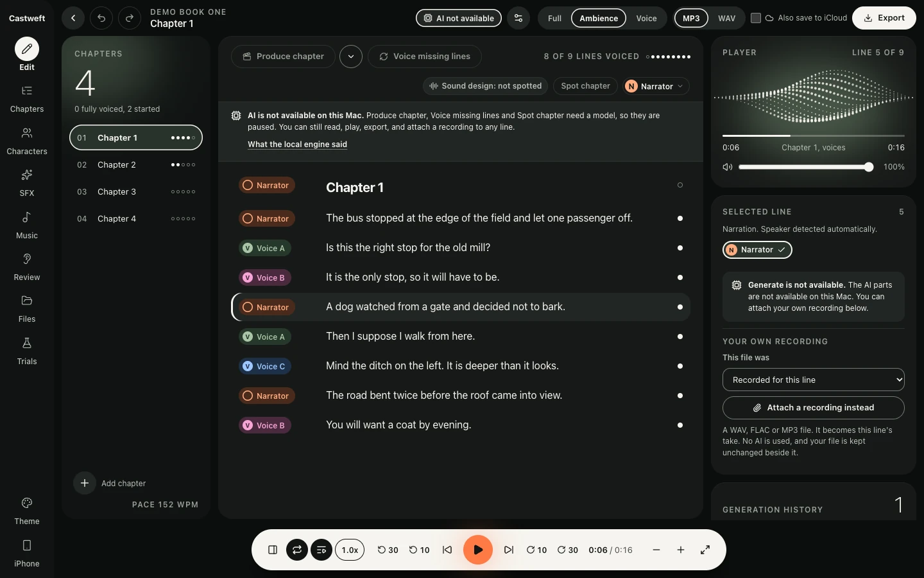Viewport: 924px width, 578px height.
Task: Open the Narrator voice dropdown in the toolbar
Action: pyautogui.click(x=656, y=86)
